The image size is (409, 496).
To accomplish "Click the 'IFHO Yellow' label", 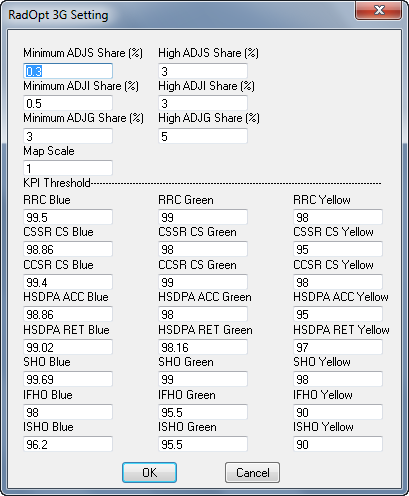I will pos(323,395).
